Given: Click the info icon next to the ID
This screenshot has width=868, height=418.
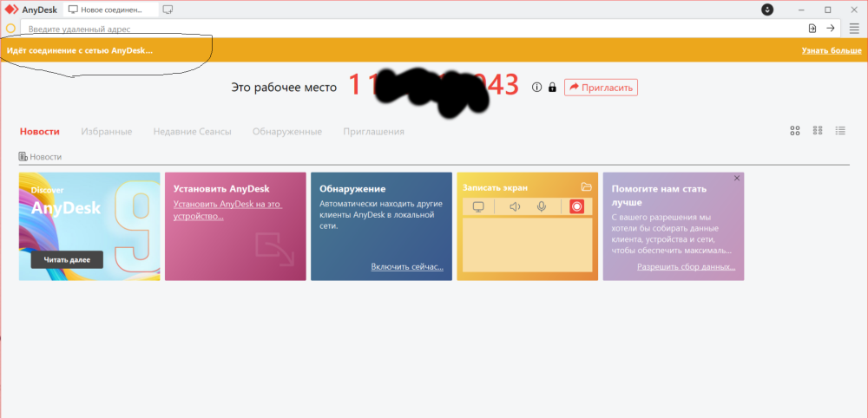Looking at the screenshot, I should tap(536, 88).
